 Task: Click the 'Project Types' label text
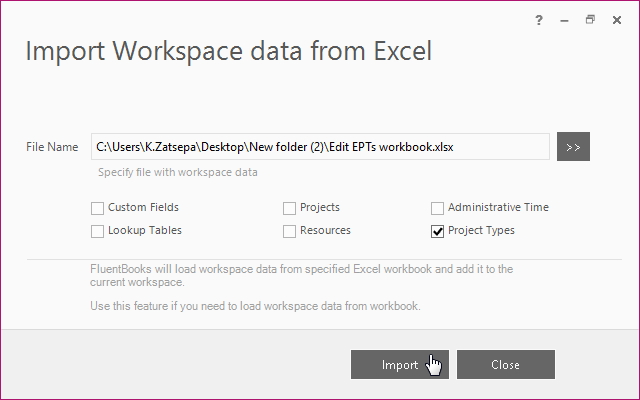[x=481, y=230]
